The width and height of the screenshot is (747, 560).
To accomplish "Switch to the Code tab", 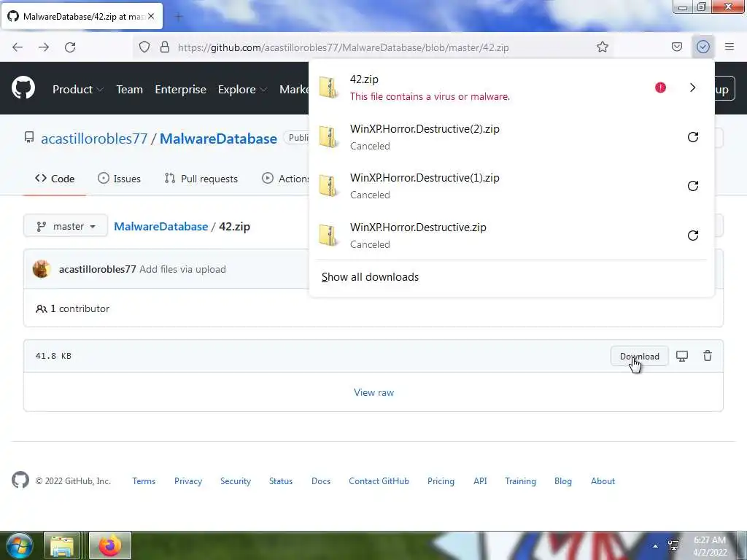I will [55, 179].
